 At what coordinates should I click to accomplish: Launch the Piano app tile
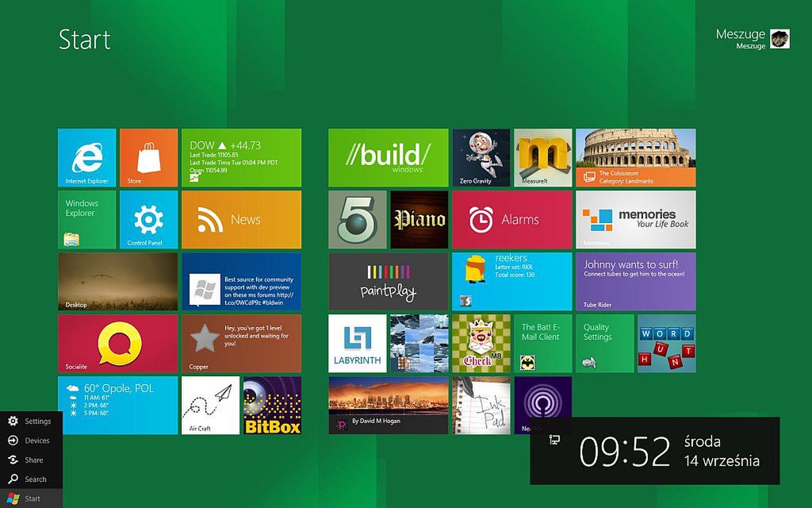pos(419,220)
